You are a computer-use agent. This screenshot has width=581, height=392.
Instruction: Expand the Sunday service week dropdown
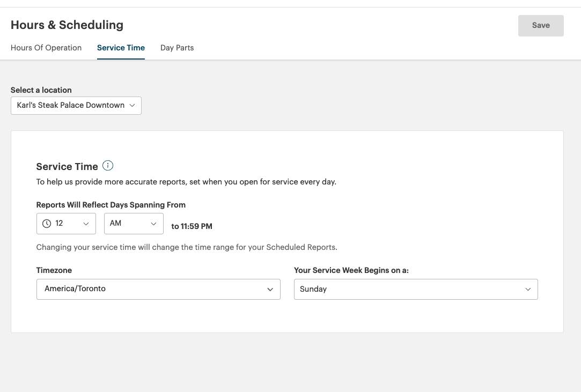415,289
